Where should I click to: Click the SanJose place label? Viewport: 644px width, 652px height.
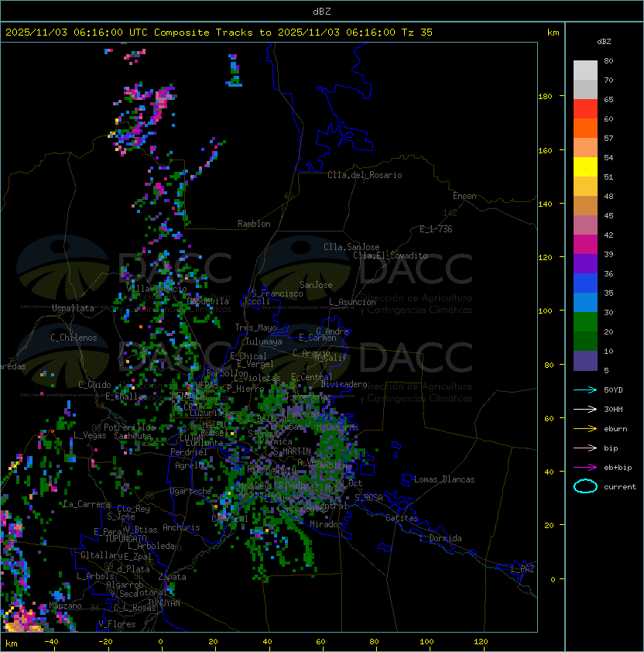pos(316,285)
